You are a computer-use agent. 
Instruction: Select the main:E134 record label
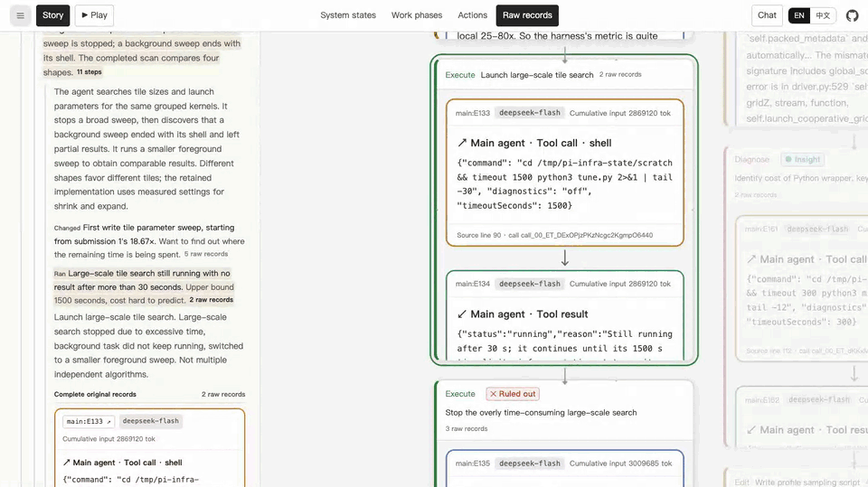(473, 284)
